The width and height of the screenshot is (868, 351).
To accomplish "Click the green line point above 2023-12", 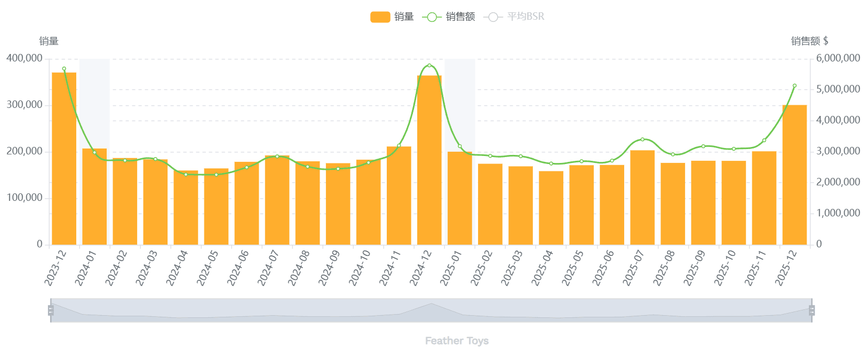I will [x=64, y=69].
